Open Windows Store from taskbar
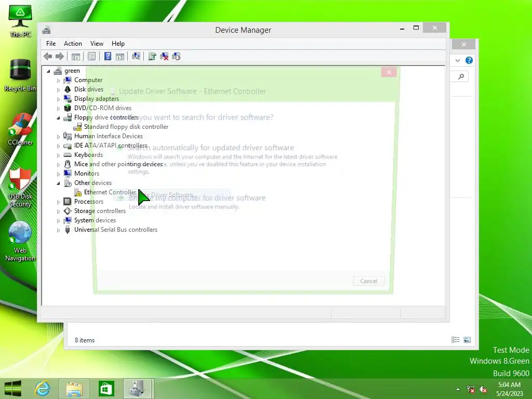 point(106,389)
